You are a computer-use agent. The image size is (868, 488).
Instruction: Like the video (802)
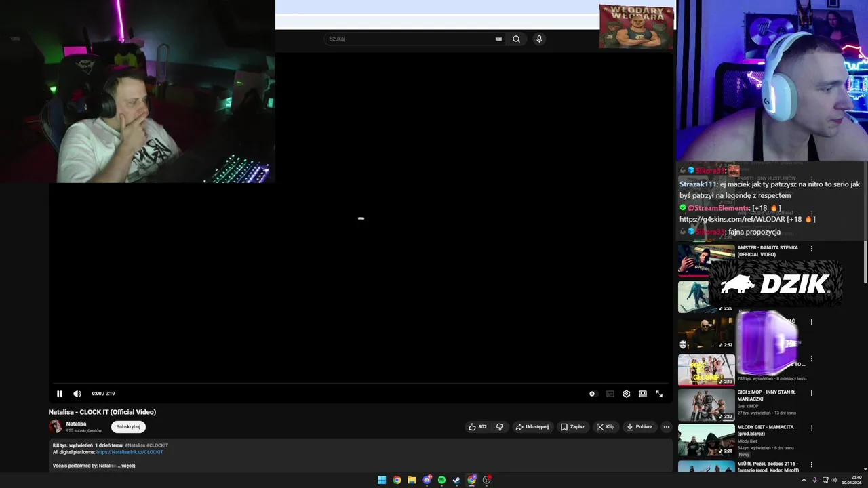(477, 427)
